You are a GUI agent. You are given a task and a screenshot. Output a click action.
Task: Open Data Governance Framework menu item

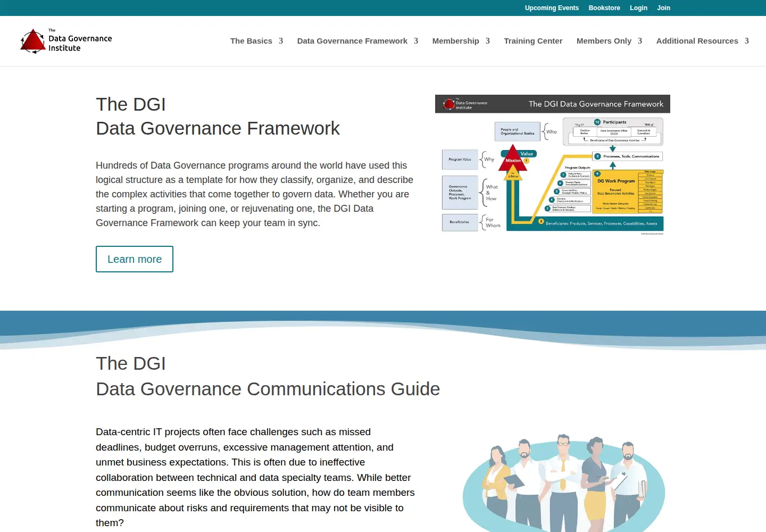click(x=352, y=41)
